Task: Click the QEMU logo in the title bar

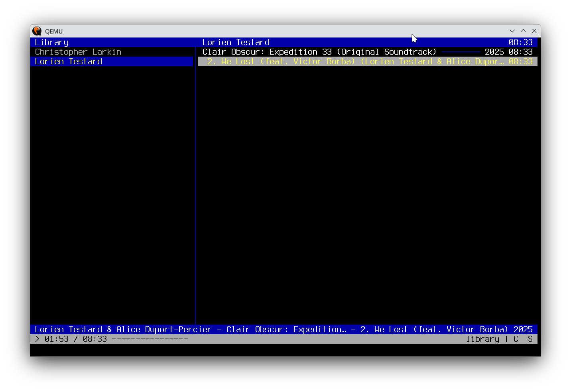Action: click(x=37, y=31)
